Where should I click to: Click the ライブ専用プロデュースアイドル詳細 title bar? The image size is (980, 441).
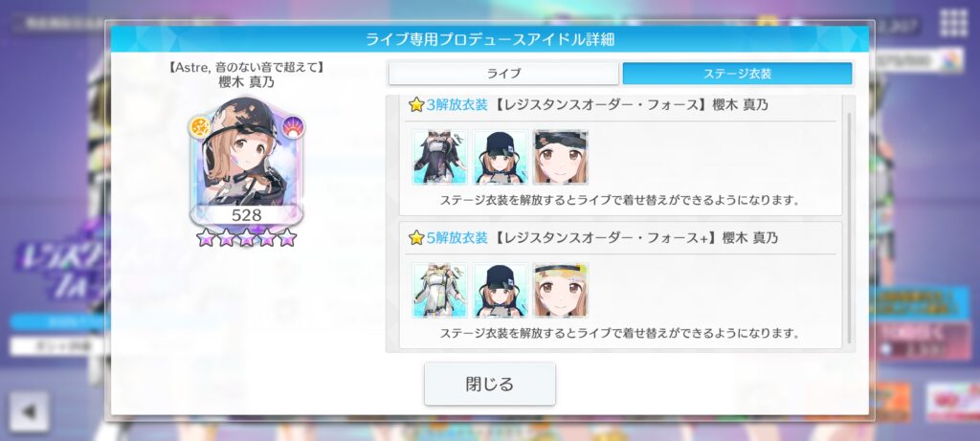click(490, 39)
